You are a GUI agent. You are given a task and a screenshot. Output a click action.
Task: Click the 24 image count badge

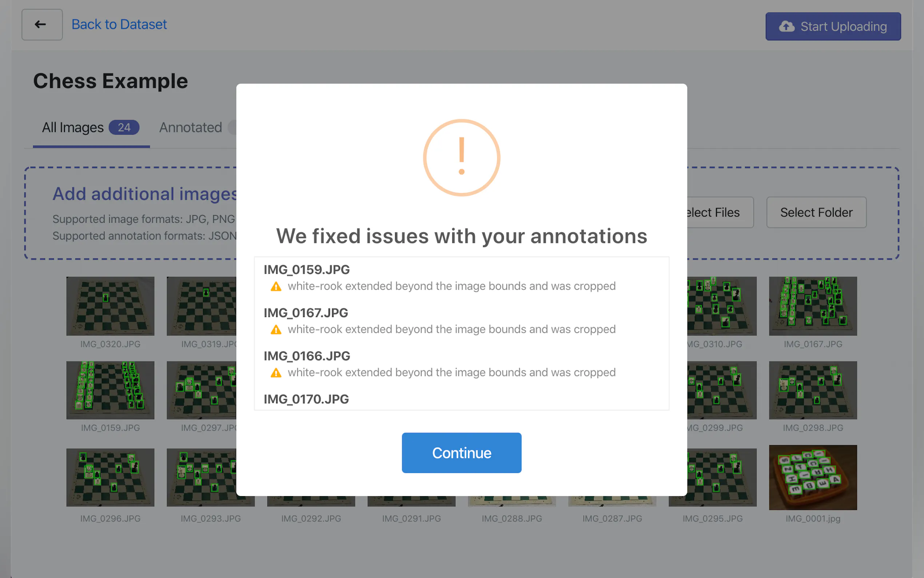124,128
